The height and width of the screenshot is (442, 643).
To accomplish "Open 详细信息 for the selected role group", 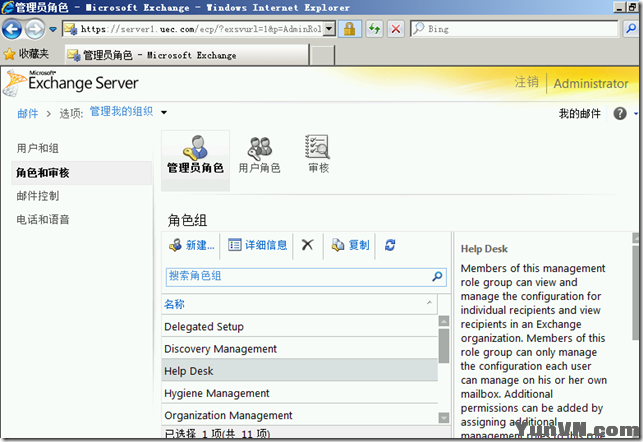I will point(258,245).
